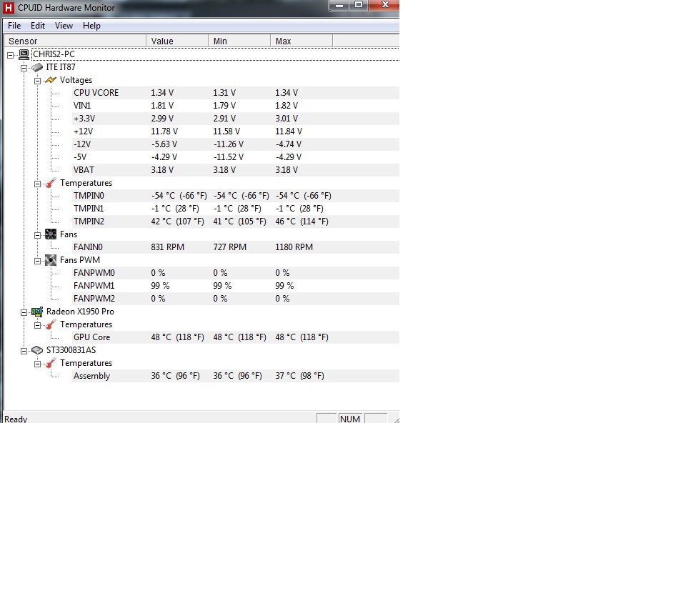Click the Ready status bar text
Screen dimensions: 673x616
pyautogui.click(x=16, y=419)
